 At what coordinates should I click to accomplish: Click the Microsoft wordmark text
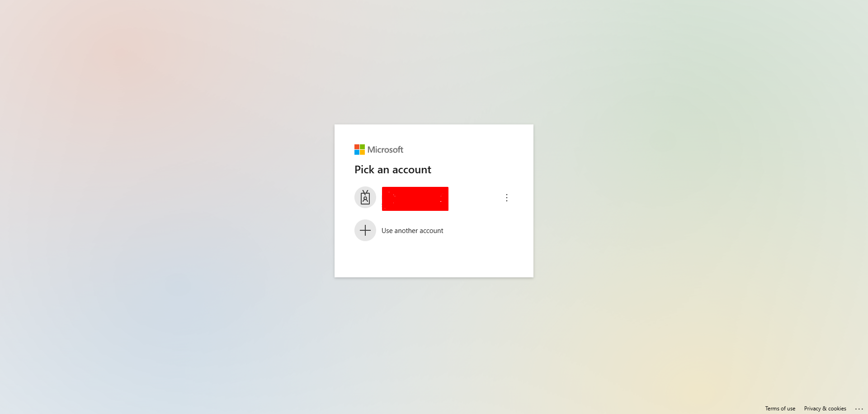385,150
